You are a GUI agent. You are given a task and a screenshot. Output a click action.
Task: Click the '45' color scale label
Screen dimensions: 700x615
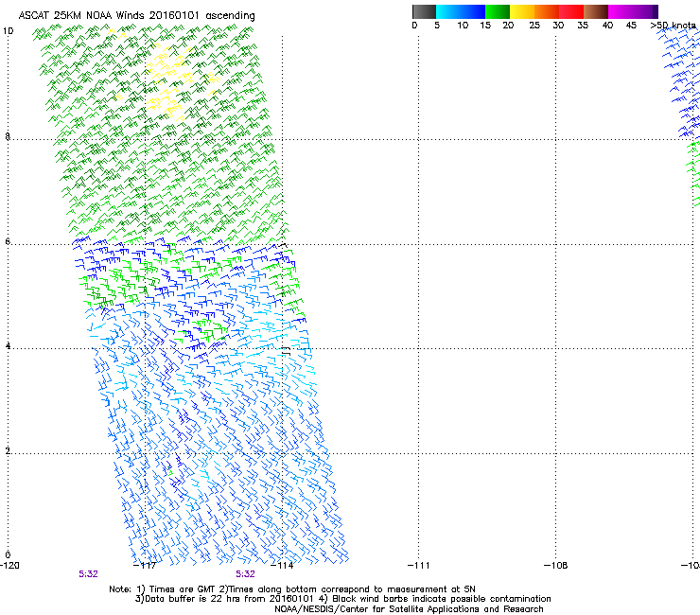[x=631, y=26]
